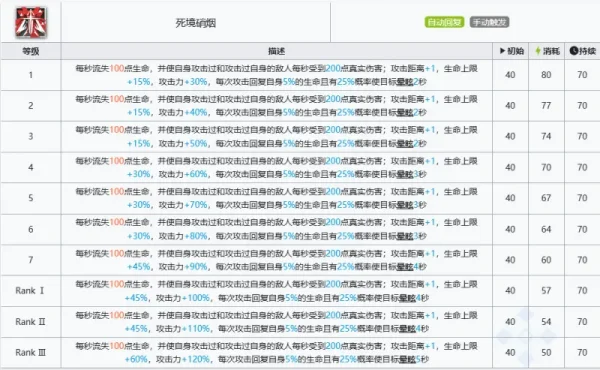Viewport: 600px width, 370px height.
Task: Click cost value 74 in level 3 row
Action: tap(546, 136)
